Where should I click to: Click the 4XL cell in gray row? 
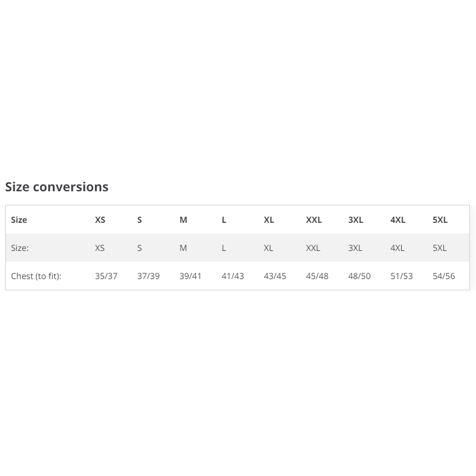click(x=397, y=248)
